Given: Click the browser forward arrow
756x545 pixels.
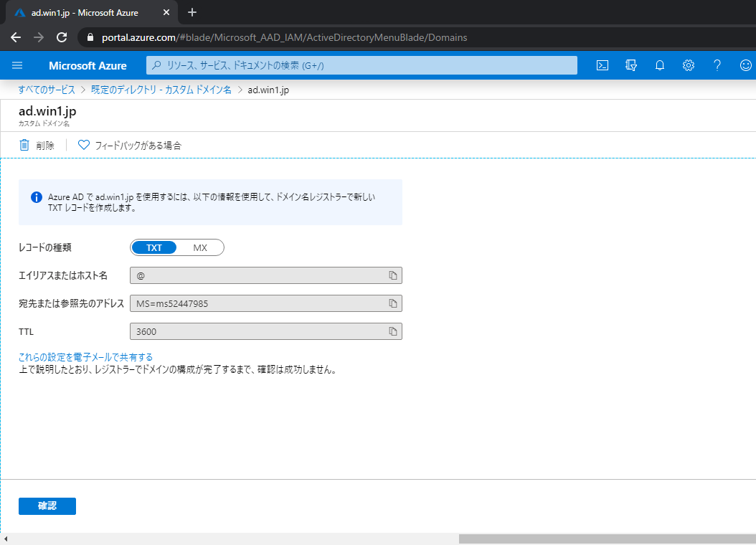Looking at the screenshot, I should 39,37.
